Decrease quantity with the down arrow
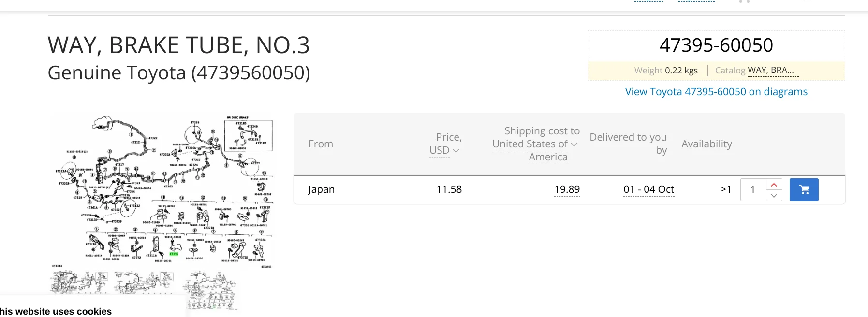Screen dimensions: 868x317 774,195
